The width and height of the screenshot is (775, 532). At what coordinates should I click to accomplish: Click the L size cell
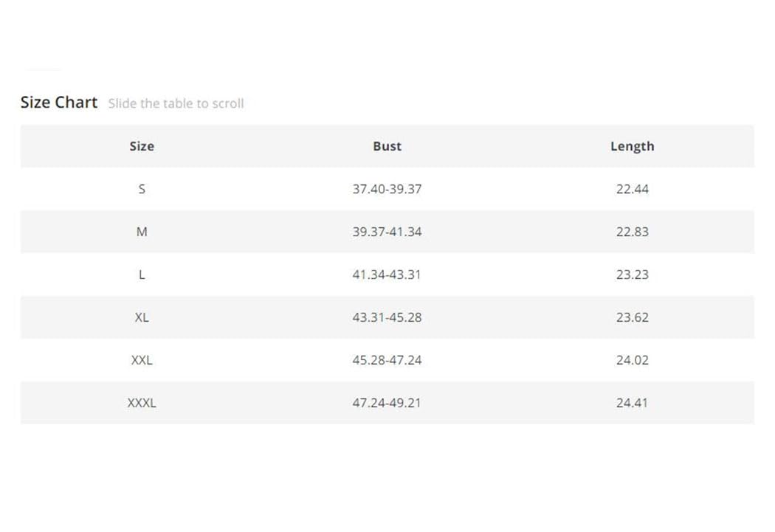click(142, 274)
